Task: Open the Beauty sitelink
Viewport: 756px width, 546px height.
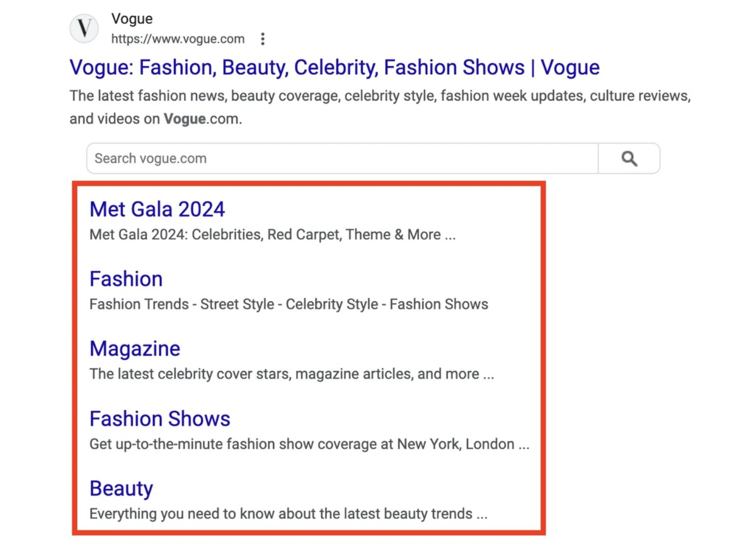Action: 121,489
